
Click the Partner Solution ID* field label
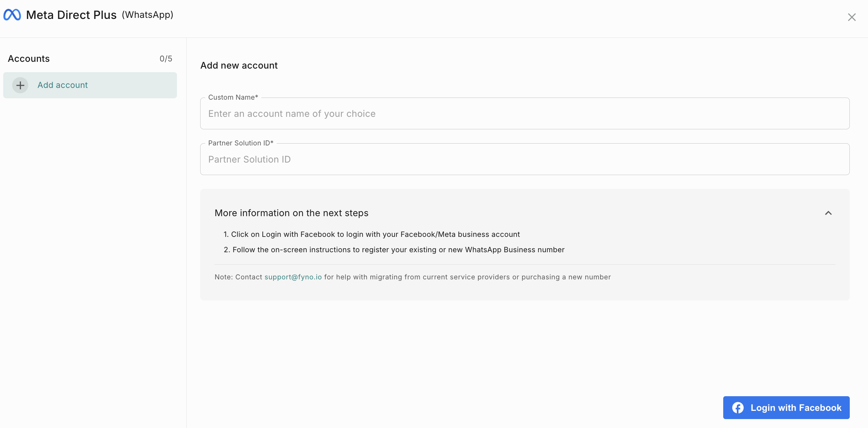tap(241, 143)
